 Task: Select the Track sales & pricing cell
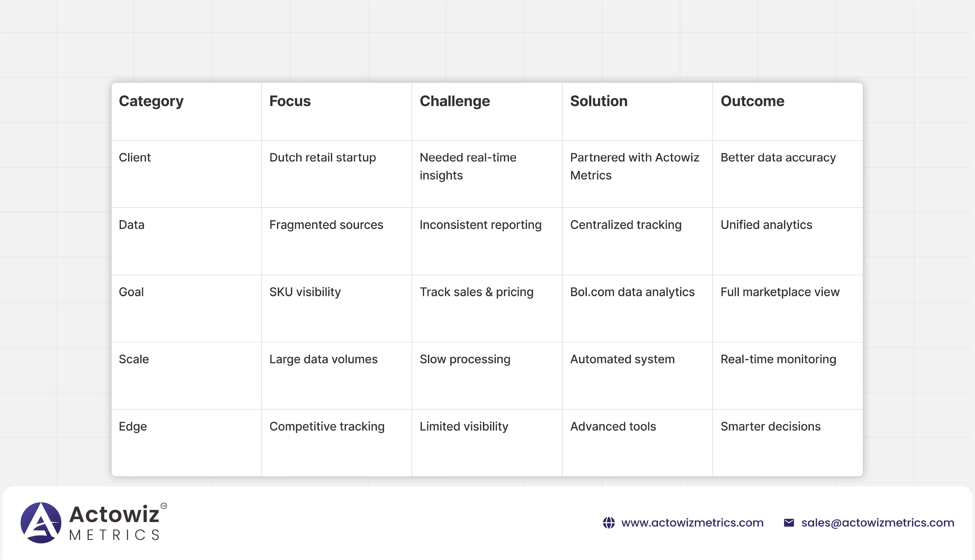click(476, 292)
